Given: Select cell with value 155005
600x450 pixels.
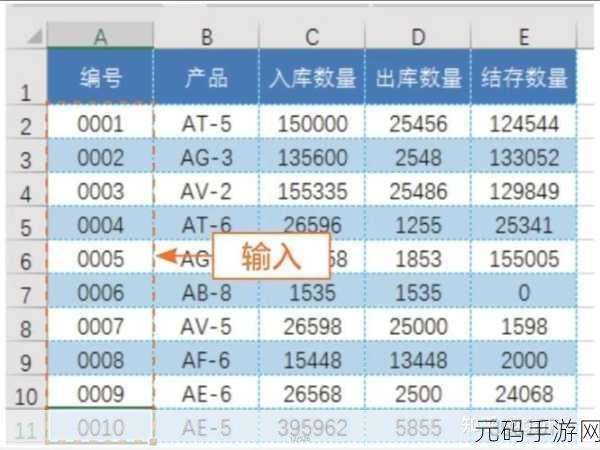Looking at the screenshot, I should pos(524,257).
